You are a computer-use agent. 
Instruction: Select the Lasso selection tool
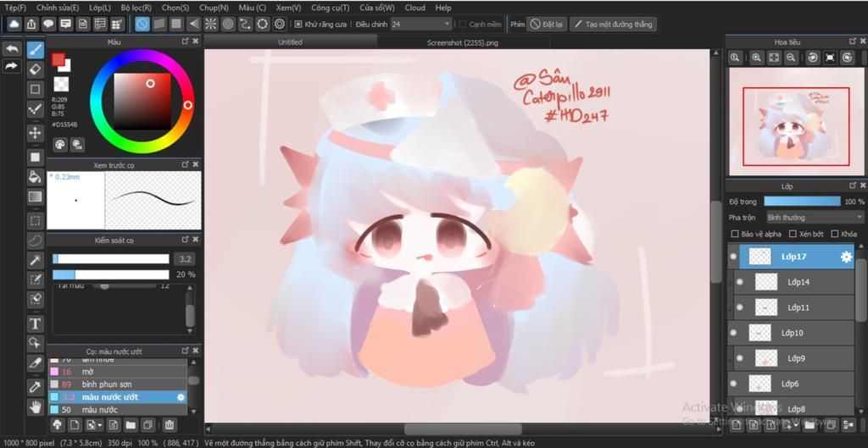tap(36, 241)
